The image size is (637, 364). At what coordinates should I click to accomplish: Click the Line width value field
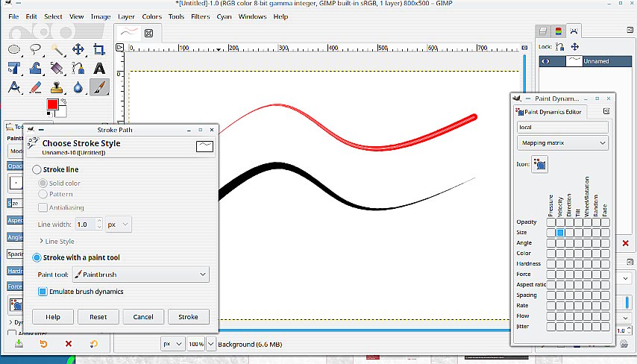pos(86,225)
